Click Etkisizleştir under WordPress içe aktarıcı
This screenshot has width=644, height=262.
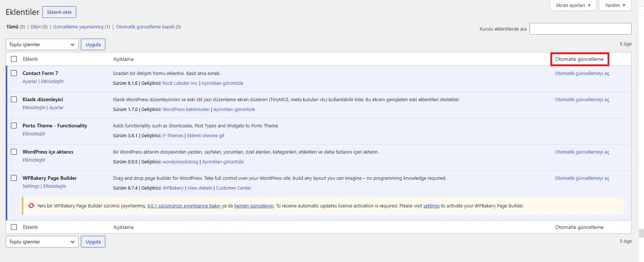coord(34,160)
